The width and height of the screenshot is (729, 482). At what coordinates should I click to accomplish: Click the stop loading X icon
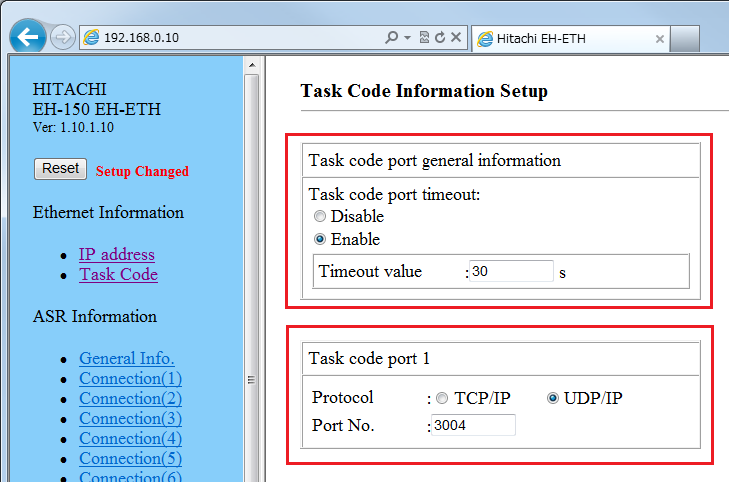[456, 38]
